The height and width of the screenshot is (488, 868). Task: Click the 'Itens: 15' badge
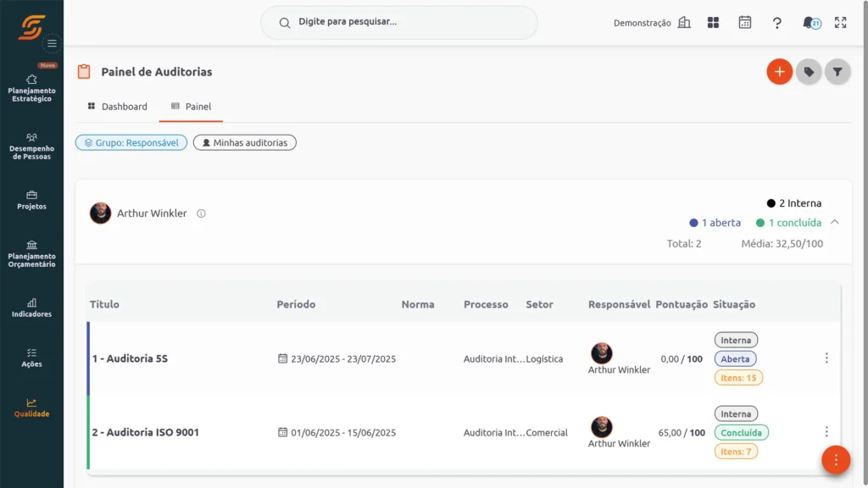pos(738,377)
